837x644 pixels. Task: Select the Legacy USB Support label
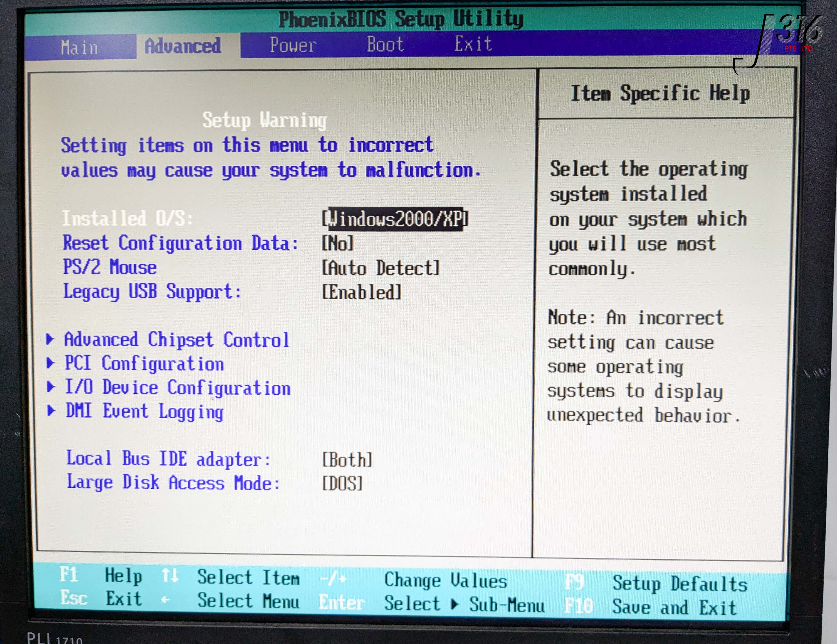pos(152,292)
